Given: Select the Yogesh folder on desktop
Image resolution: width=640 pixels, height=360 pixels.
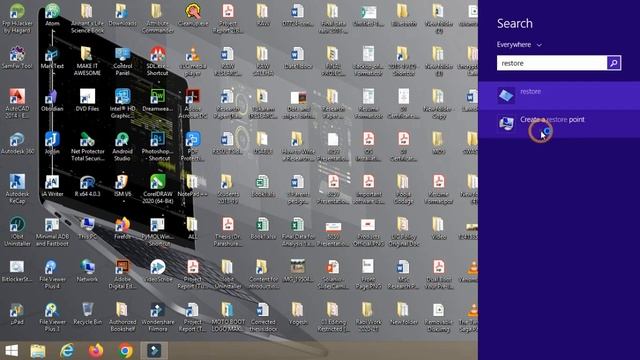Looking at the screenshot, I should (x=298, y=313).
